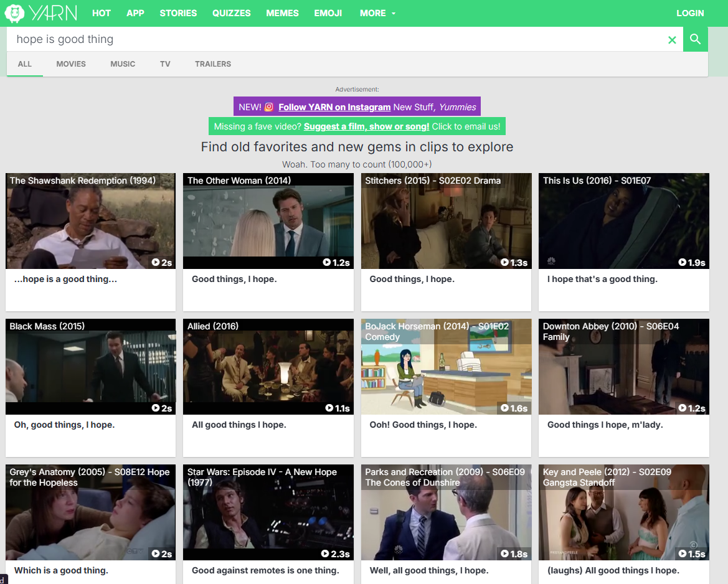This screenshot has width=728, height=584.
Task: Expand the MORE dropdown menu
Action: [377, 13]
